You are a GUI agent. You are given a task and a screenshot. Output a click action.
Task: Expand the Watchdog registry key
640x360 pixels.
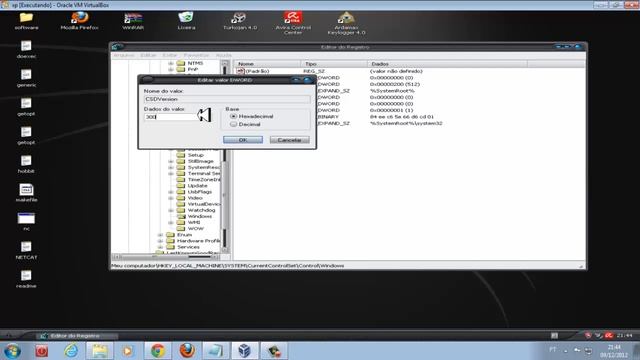point(171,210)
